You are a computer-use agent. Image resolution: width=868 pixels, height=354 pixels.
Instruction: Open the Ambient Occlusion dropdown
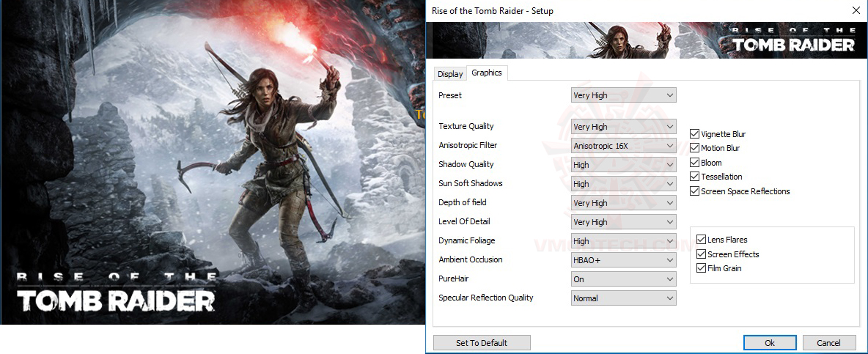[x=624, y=260]
